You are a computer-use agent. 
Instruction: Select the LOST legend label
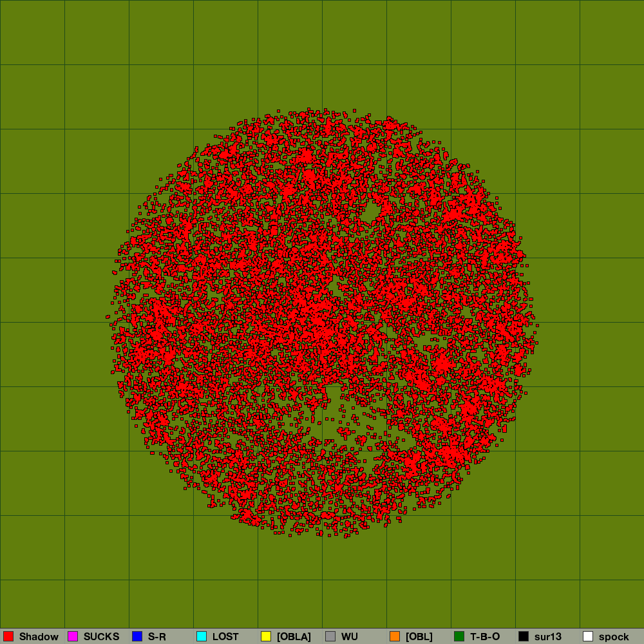click(x=225, y=637)
